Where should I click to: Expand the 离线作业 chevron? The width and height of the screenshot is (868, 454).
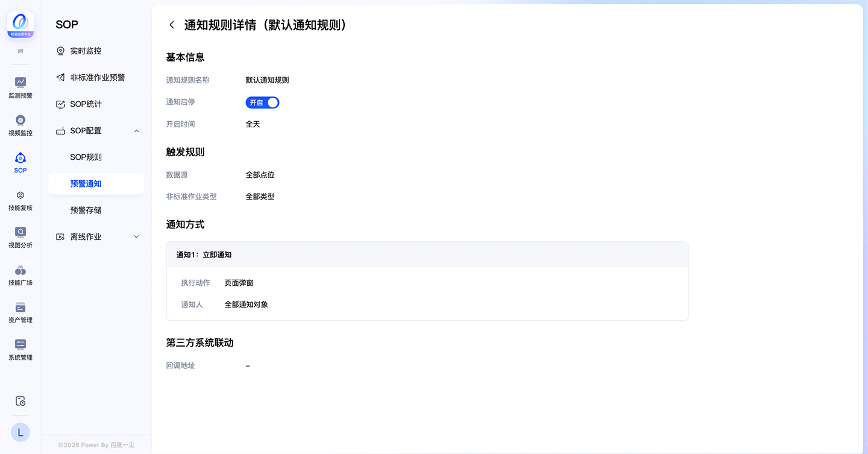point(136,237)
